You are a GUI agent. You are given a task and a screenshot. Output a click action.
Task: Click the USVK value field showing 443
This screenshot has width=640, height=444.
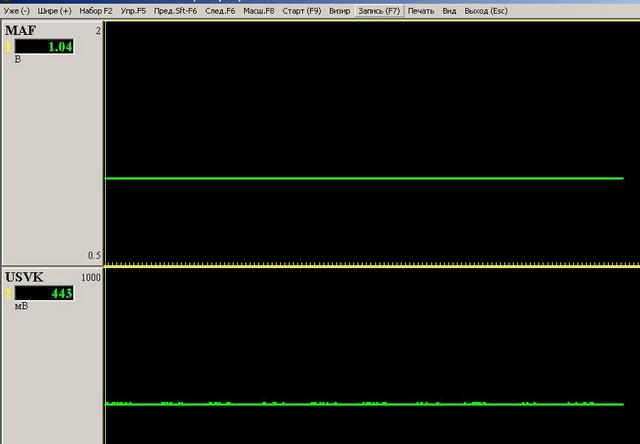(44, 293)
